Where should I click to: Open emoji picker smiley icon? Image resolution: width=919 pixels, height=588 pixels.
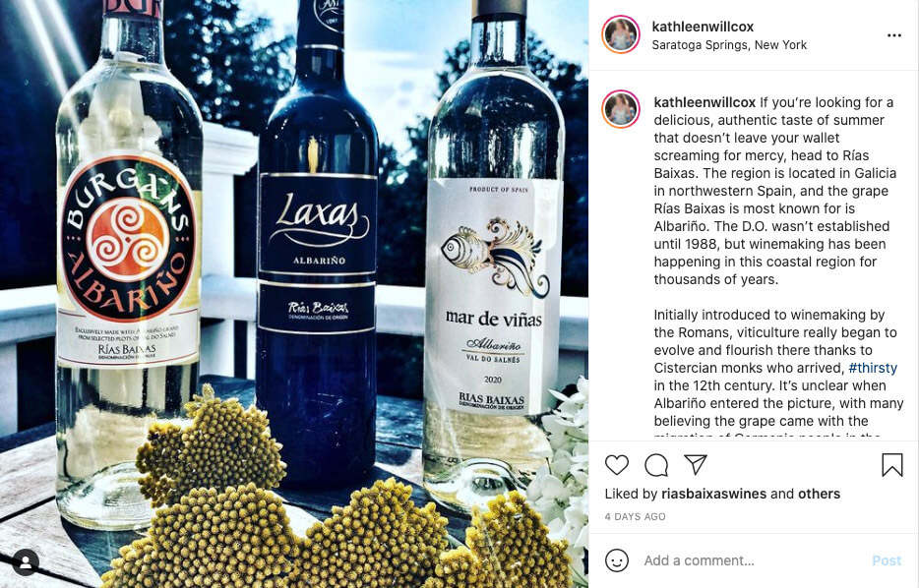(x=617, y=560)
